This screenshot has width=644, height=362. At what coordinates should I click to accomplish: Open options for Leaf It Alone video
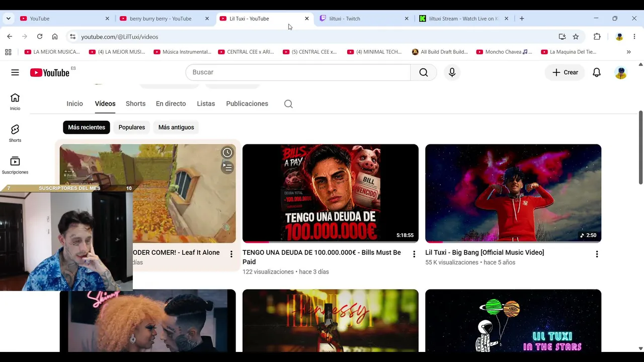tap(231, 254)
